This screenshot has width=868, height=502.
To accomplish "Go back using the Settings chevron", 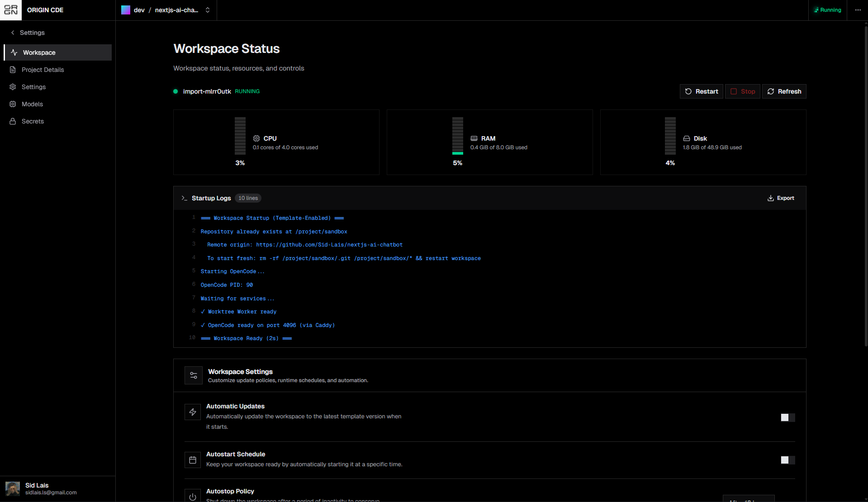I will (13, 33).
